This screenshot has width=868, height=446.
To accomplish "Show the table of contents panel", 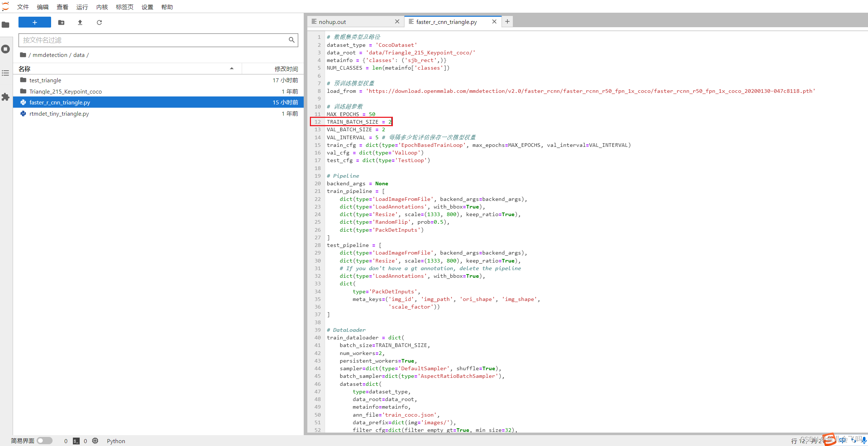I will point(5,73).
